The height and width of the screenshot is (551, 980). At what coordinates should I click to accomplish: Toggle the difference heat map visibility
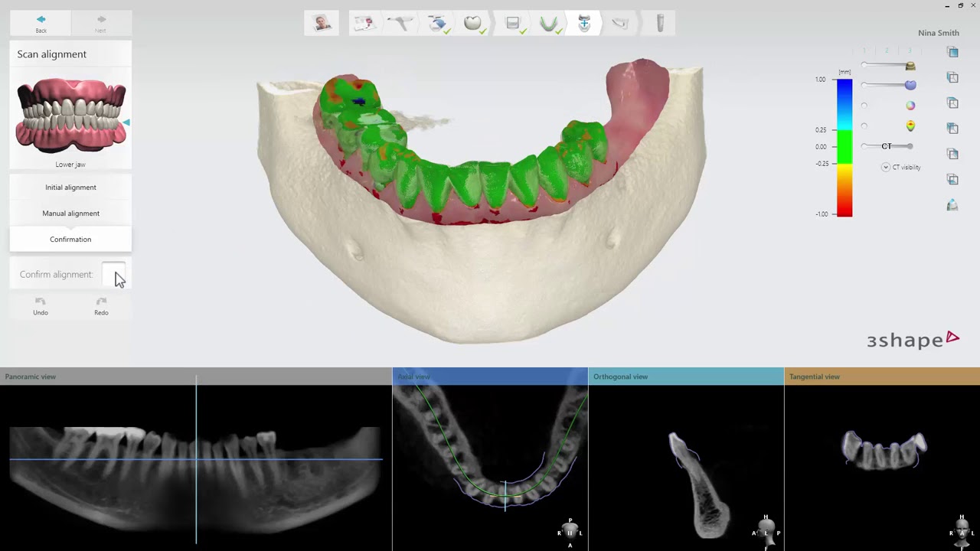(910, 126)
